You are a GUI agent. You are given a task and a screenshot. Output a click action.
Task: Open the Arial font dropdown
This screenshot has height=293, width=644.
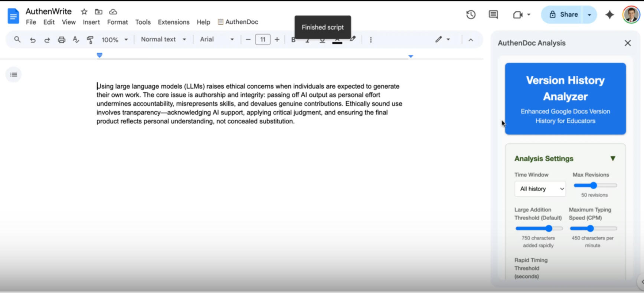pos(217,39)
